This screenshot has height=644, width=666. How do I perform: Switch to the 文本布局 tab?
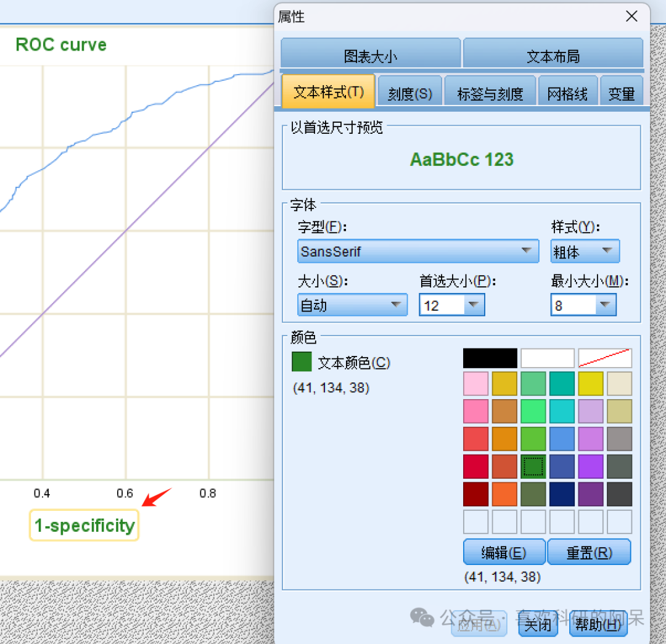[x=553, y=54]
